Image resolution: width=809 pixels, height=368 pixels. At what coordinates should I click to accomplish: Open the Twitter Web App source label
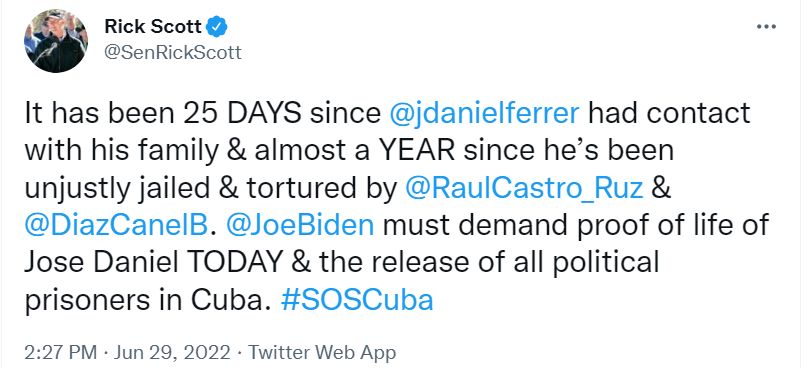click(322, 353)
